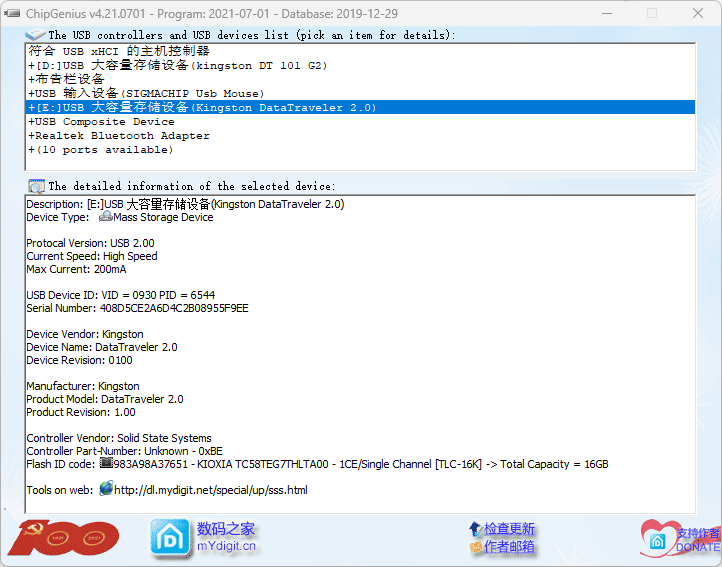Screen dimensions: 722x567
Task: Click the Product Revision: 1.00 line
Action: (81, 412)
